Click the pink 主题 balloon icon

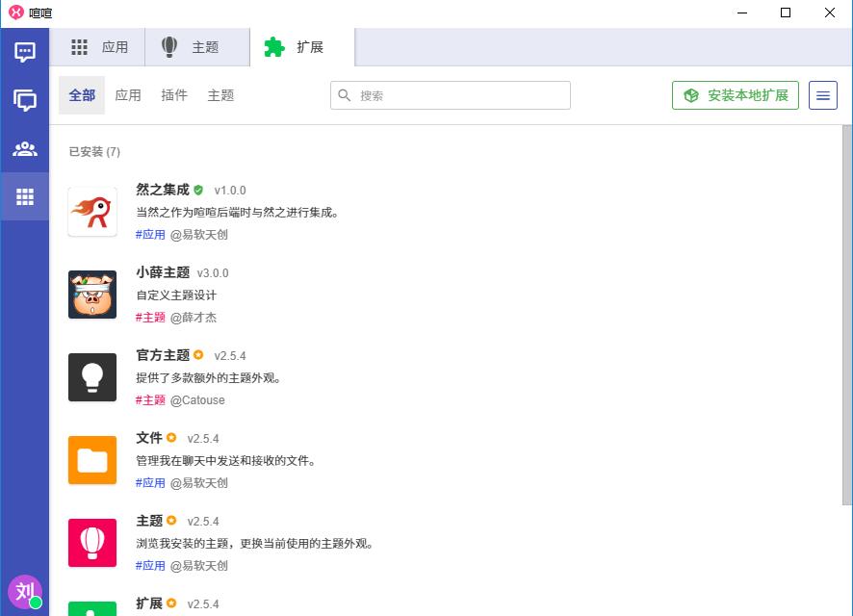[x=92, y=543]
